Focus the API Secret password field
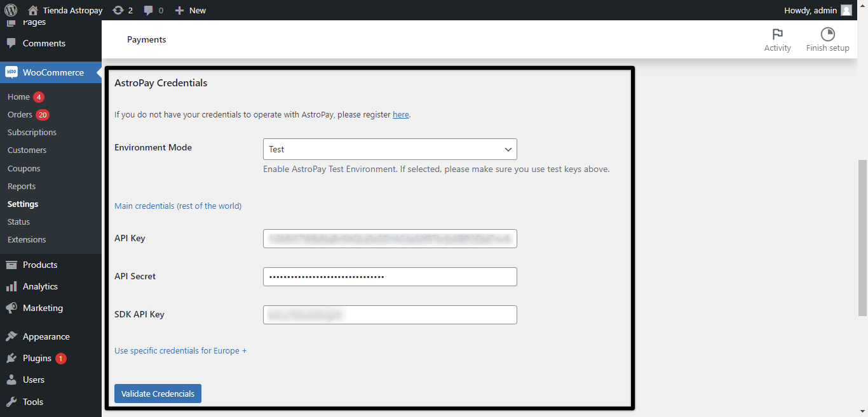 [x=390, y=277]
